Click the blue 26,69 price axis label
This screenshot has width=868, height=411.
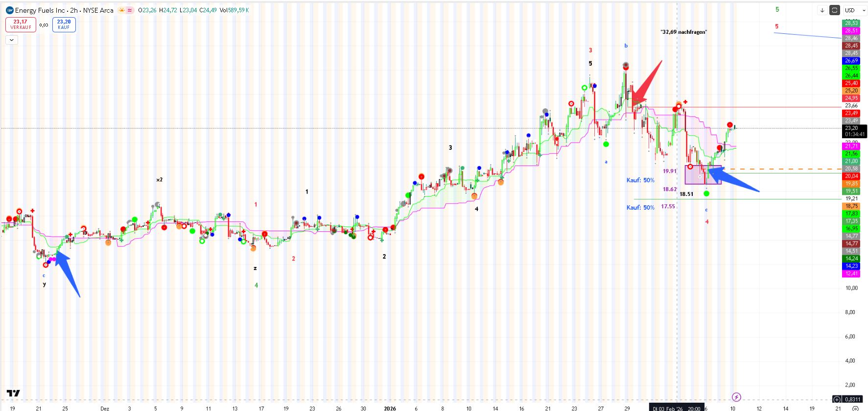(x=851, y=61)
